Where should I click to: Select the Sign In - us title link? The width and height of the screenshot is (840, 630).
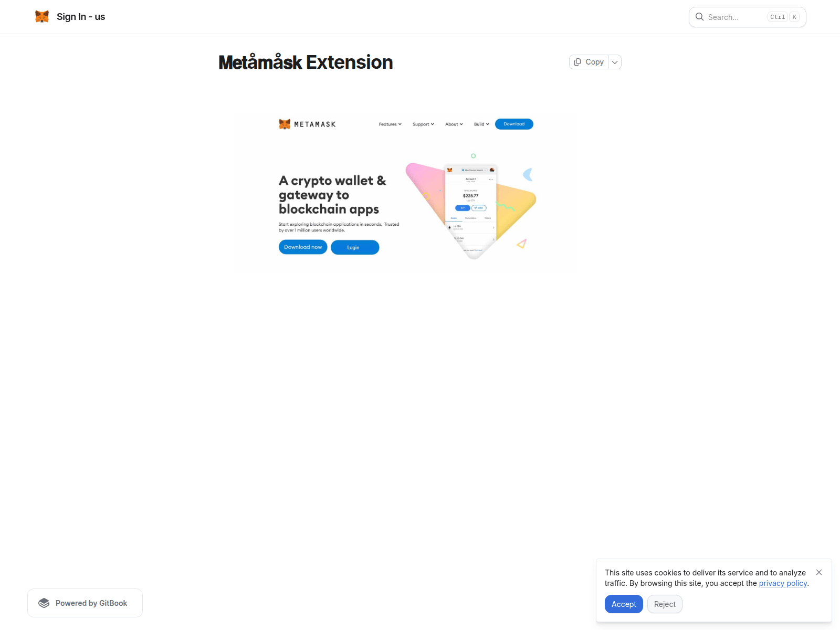click(81, 16)
